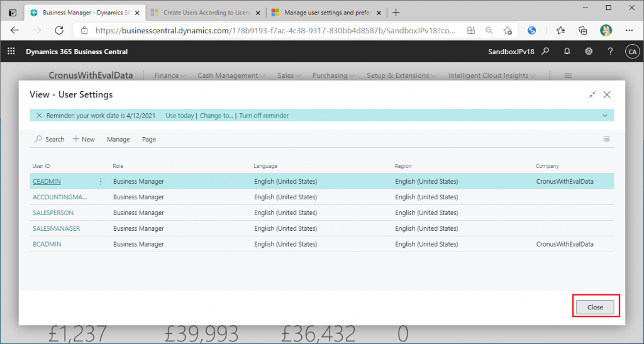Image resolution: width=644 pixels, height=344 pixels.
Task: Expand the reminder notification chevron
Action: pos(605,115)
